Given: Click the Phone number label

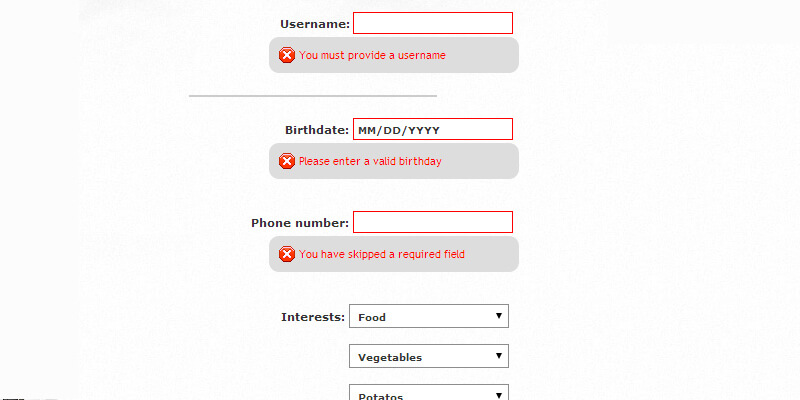Looking at the screenshot, I should [299, 223].
